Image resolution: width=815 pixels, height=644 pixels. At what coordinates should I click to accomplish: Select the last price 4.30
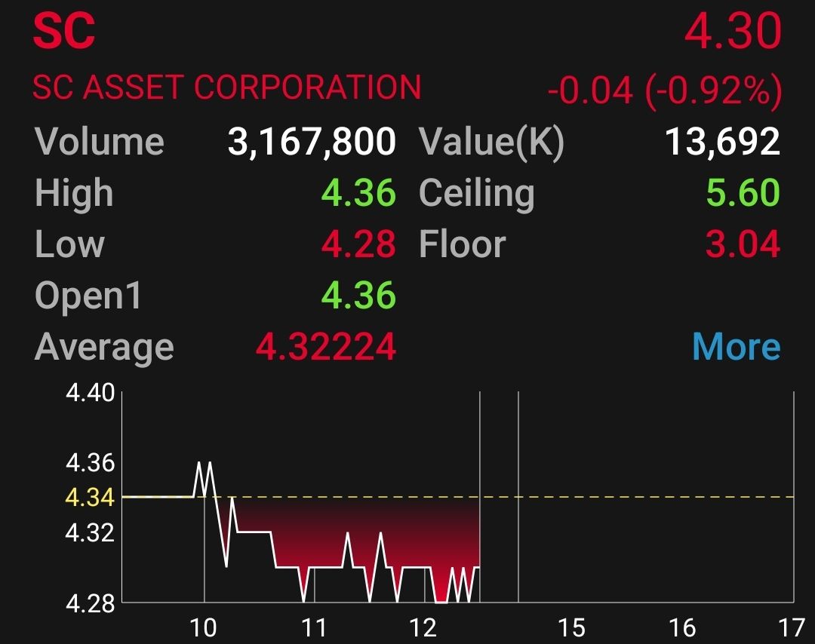(x=733, y=32)
